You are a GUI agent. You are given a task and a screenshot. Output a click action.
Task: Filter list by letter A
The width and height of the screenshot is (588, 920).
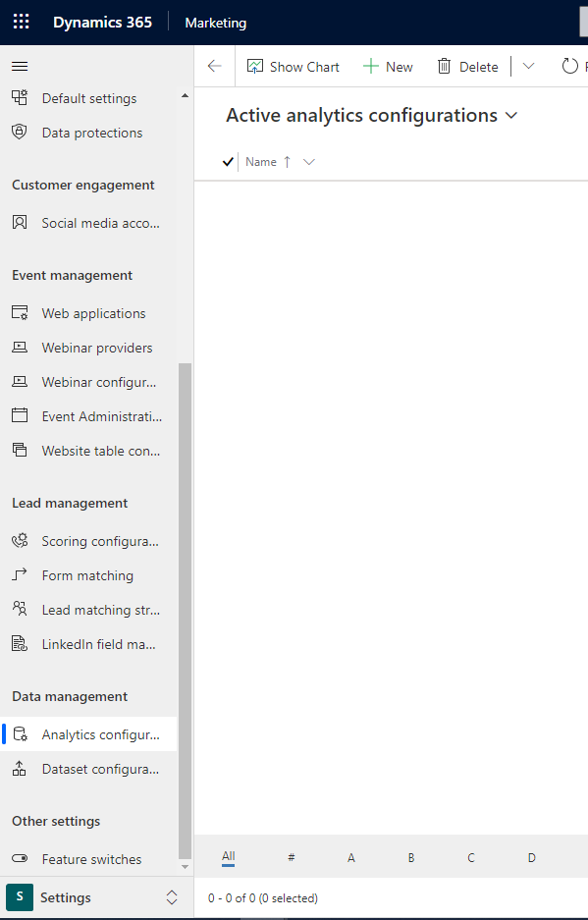pyautogui.click(x=350, y=858)
